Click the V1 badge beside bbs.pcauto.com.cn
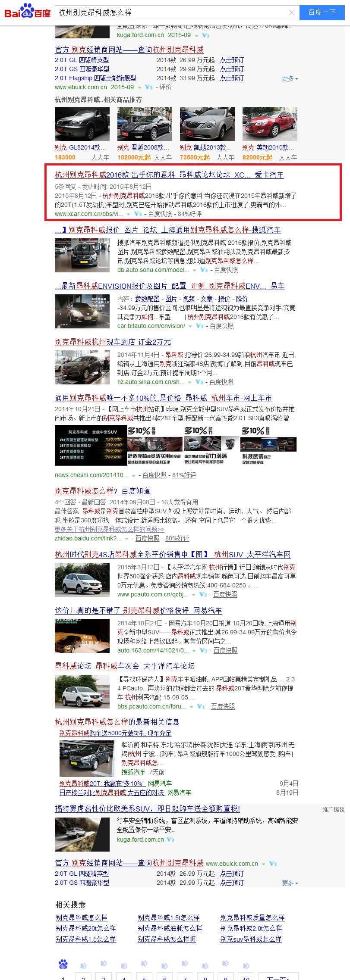 (x=201, y=706)
